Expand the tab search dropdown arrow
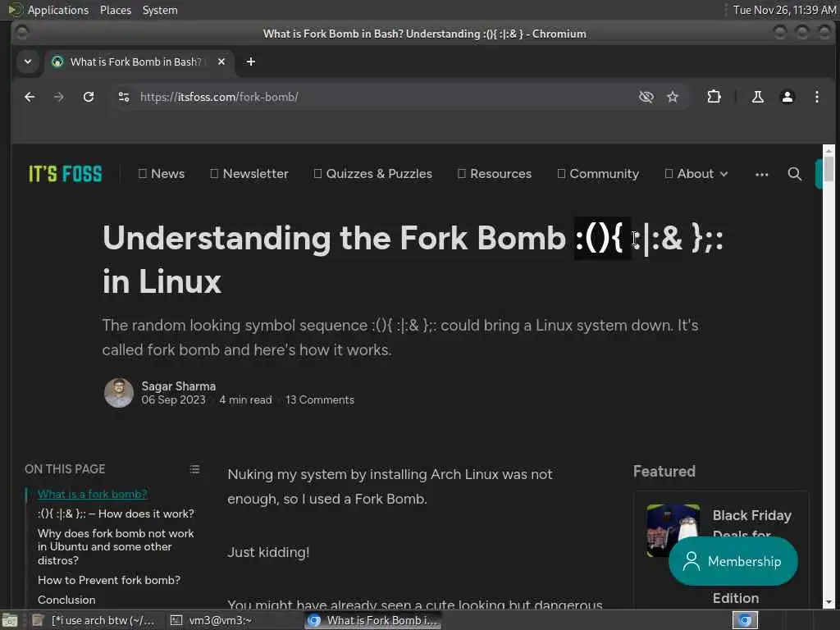The width and height of the screenshot is (840, 630). [28, 62]
